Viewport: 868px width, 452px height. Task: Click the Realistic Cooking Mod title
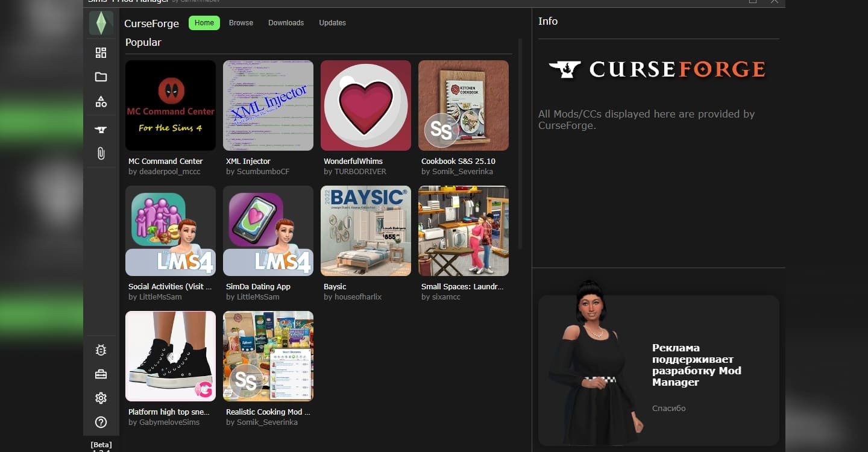[x=268, y=412]
